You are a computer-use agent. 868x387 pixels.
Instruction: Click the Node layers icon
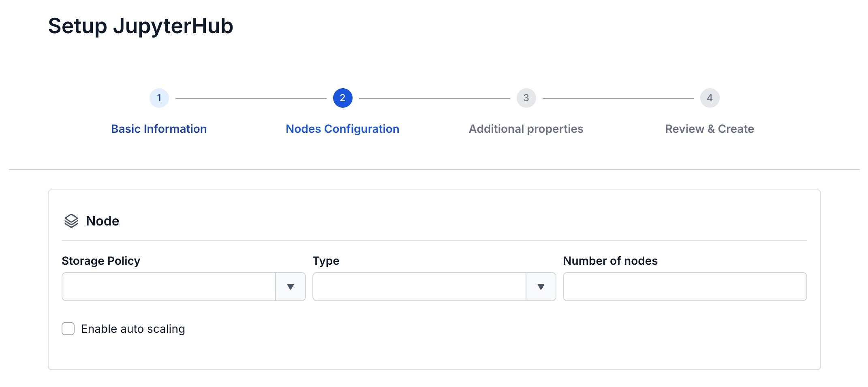[x=71, y=221]
